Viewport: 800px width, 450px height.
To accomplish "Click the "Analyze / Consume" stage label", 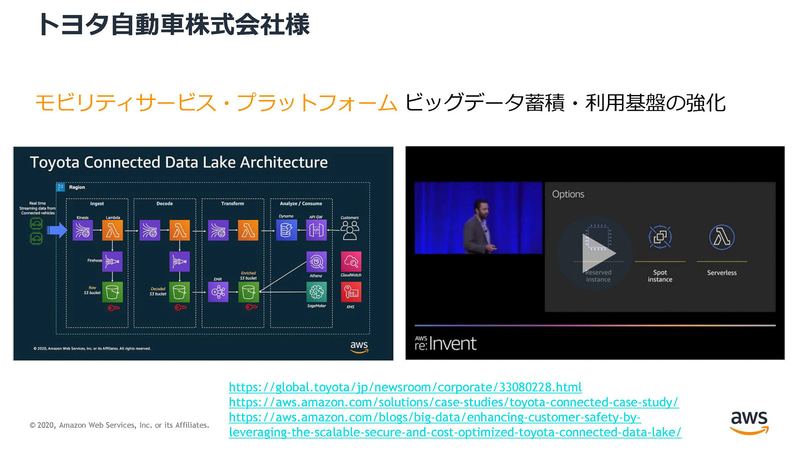I will (x=301, y=204).
